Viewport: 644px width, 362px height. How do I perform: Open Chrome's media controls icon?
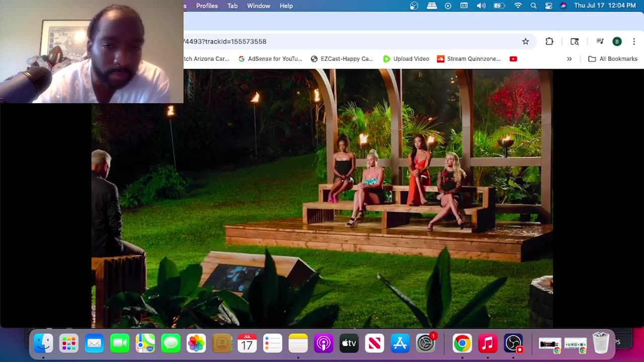coord(600,42)
